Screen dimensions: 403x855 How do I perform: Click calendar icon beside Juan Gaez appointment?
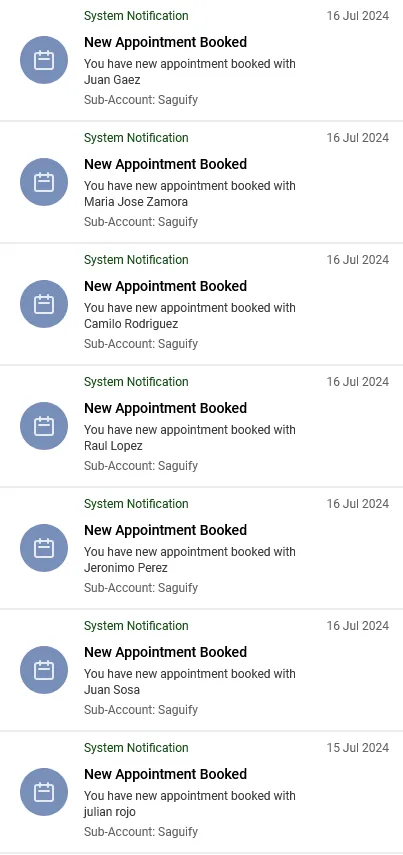[44, 60]
